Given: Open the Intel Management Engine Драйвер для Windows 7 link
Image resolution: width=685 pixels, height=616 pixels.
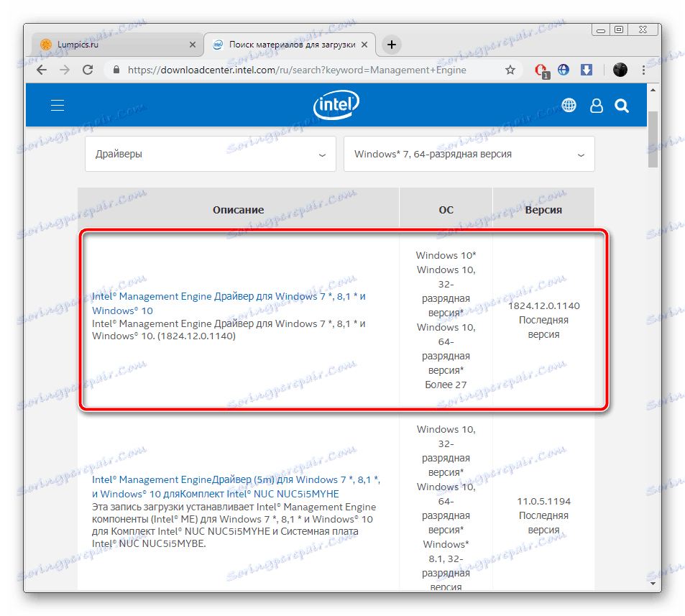Looking at the screenshot, I should pyautogui.click(x=229, y=303).
